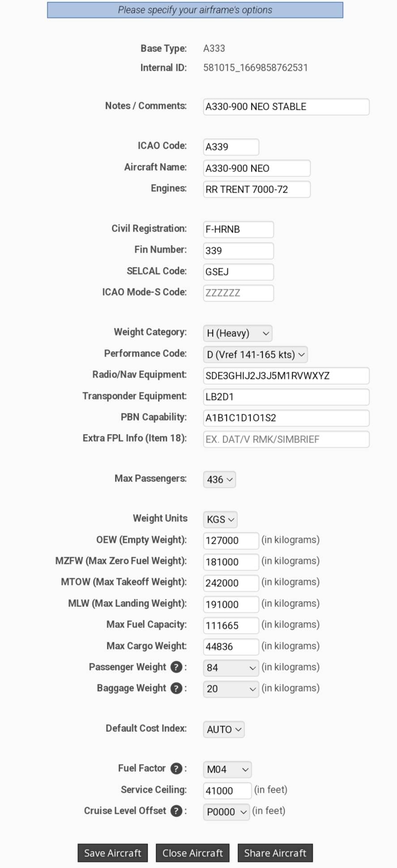Click the Passenger Weight help icon
The image size is (397, 868).
[x=176, y=667]
